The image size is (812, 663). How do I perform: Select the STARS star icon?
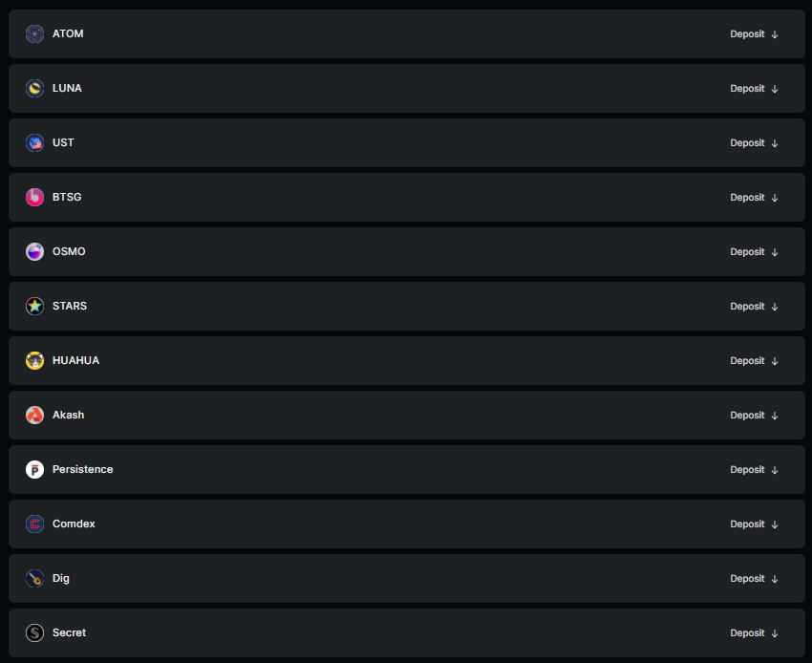(34, 306)
